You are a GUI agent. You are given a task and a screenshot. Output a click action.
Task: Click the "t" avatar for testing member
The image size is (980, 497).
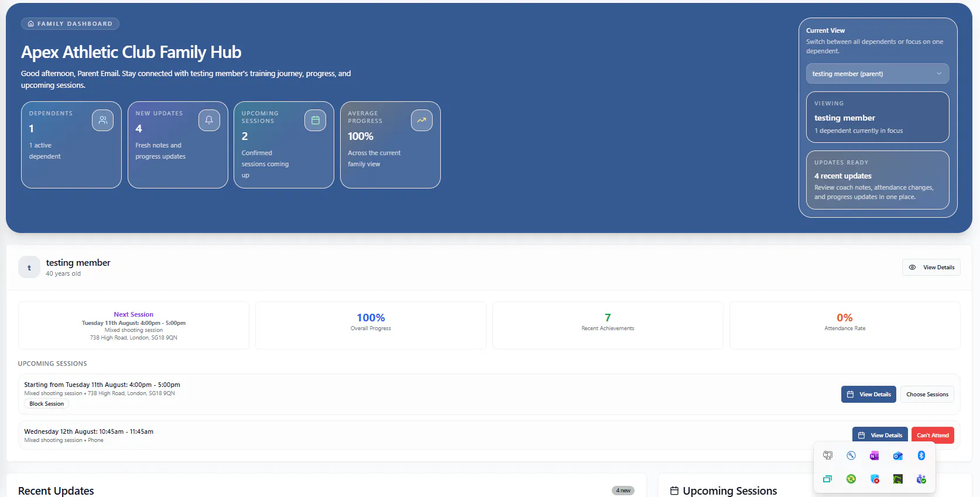tap(29, 267)
